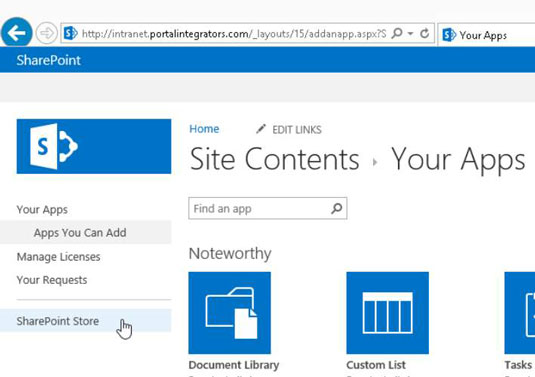This screenshot has width=535, height=377.
Task: Click the Tasks app tile icon
Action: pos(520,313)
